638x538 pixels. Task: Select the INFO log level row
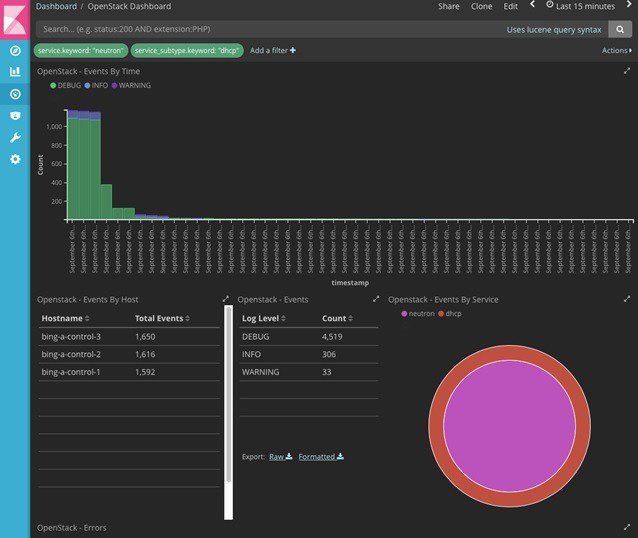click(x=309, y=354)
